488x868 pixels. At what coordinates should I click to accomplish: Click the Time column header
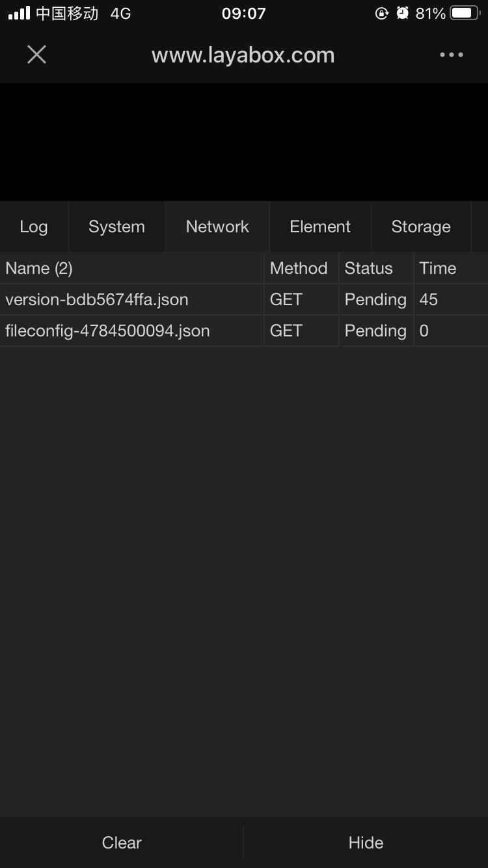click(x=438, y=268)
